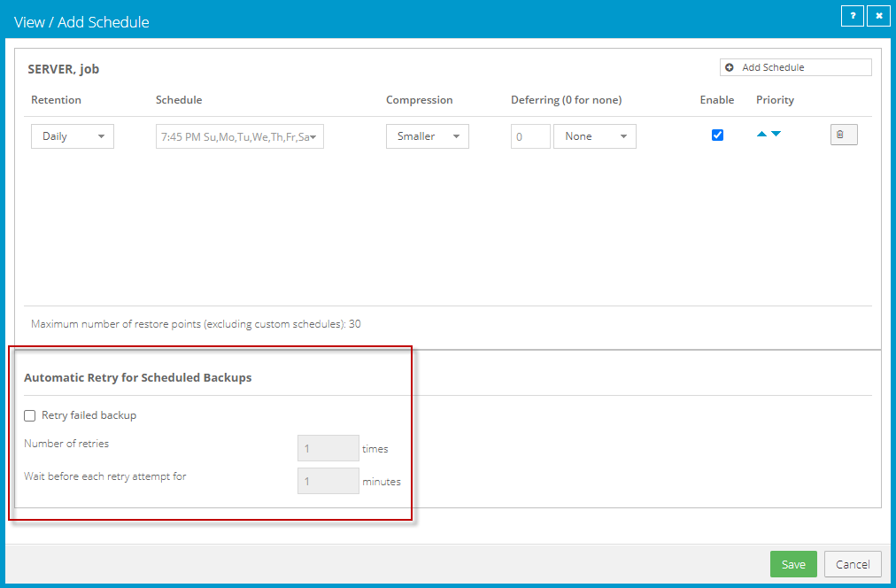Click the Wait before retry minutes field

pos(328,481)
